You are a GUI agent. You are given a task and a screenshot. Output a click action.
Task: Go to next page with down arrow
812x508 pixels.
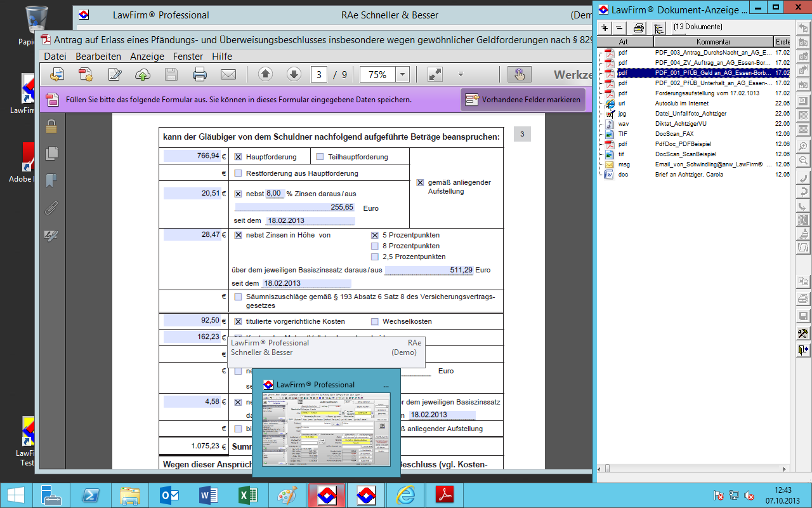tap(294, 74)
